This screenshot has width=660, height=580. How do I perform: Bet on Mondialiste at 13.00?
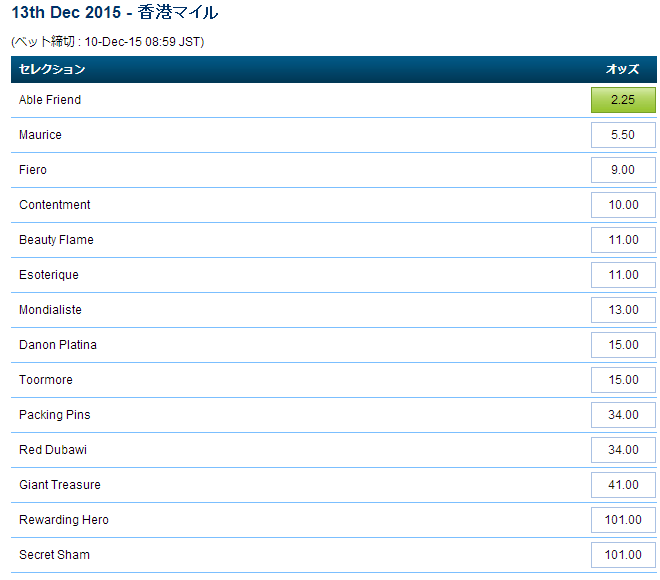point(623,310)
